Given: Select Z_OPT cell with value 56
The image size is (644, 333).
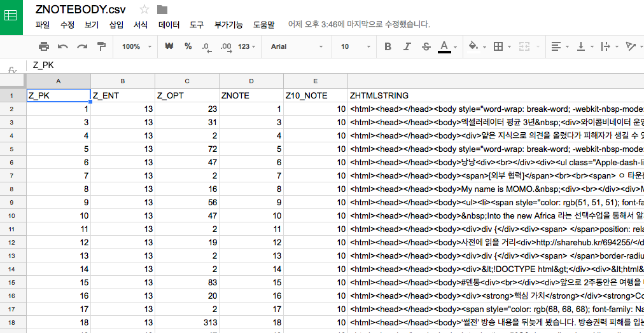Looking at the screenshot, I should coord(187,202).
